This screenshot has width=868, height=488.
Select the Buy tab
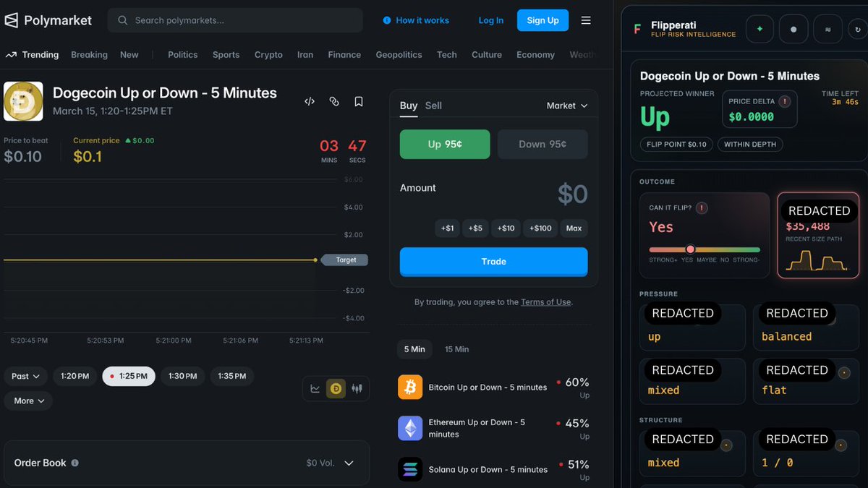pyautogui.click(x=409, y=106)
